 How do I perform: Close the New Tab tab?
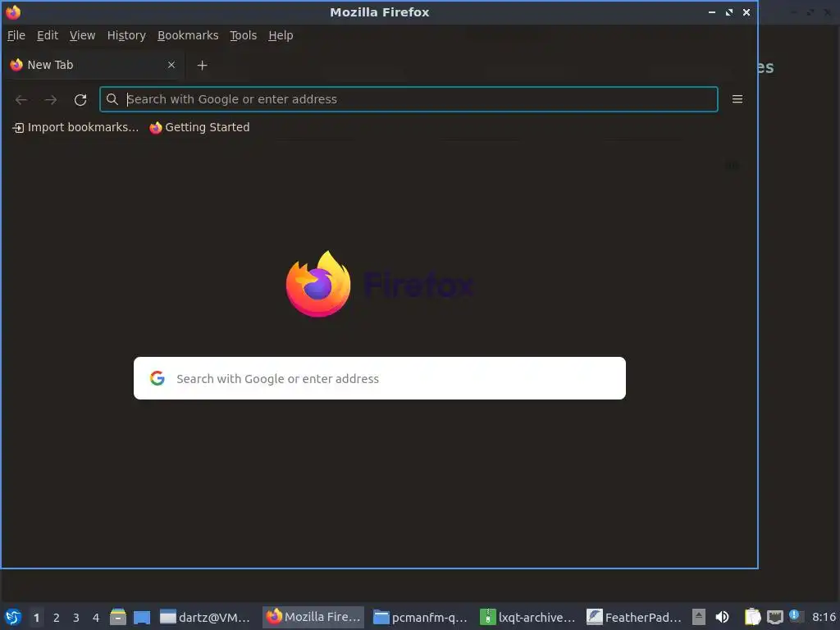pos(171,65)
